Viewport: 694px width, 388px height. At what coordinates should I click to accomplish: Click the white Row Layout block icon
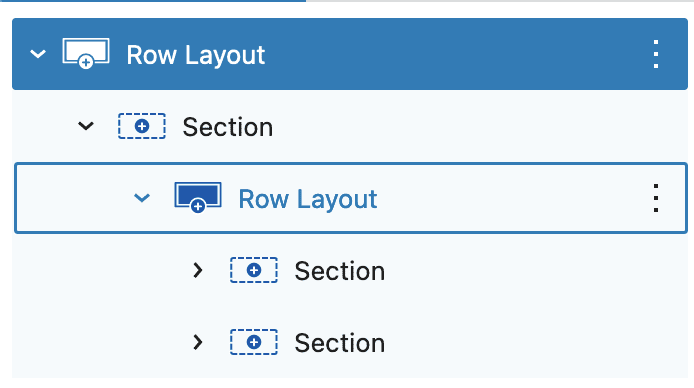[86, 54]
